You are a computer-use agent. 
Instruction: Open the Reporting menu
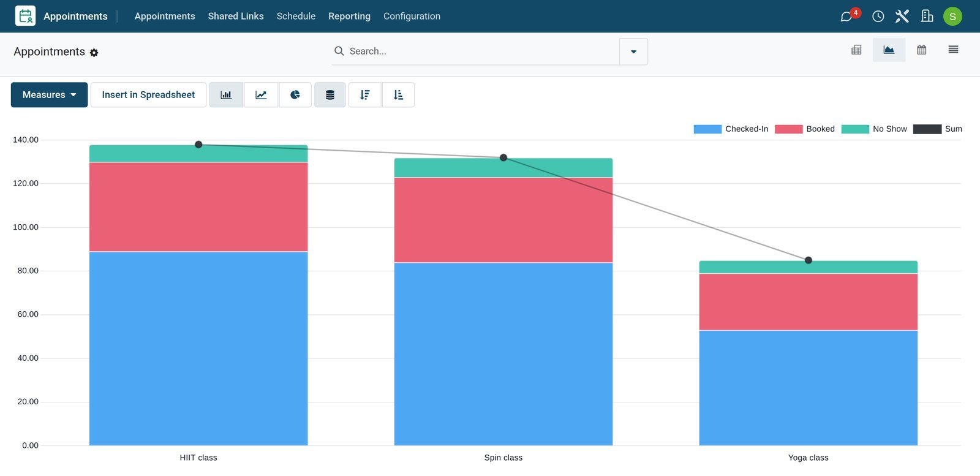[349, 16]
